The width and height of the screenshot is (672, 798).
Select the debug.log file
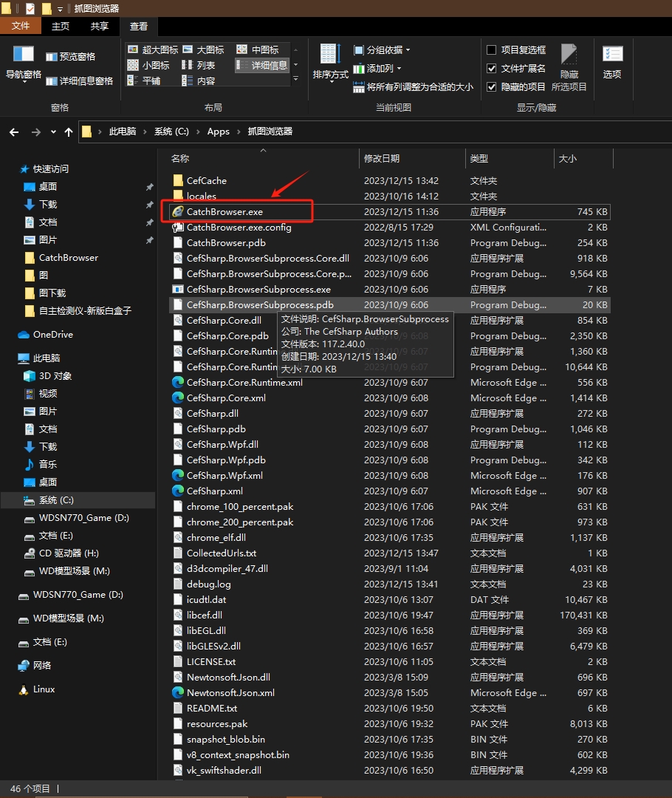[389, 584]
